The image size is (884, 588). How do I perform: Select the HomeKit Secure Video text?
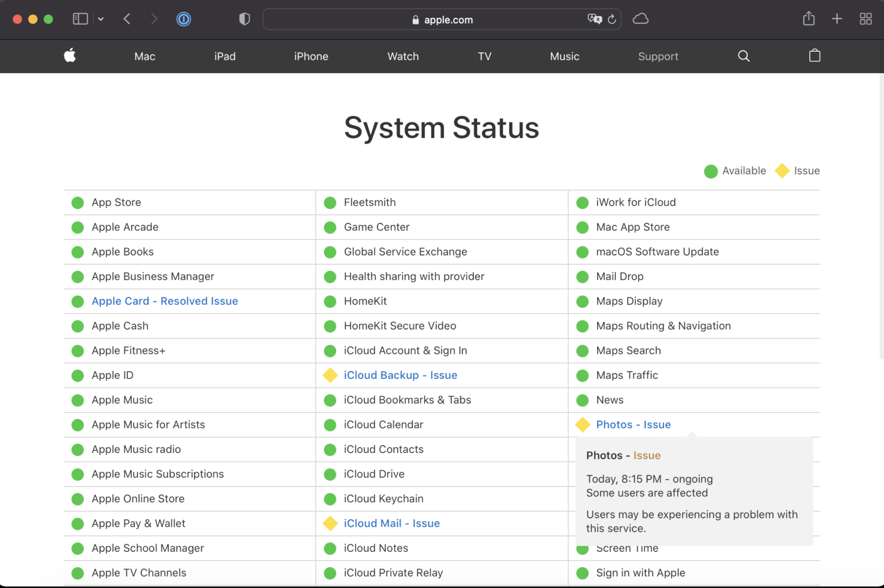pyautogui.click(x=400, y=326)
